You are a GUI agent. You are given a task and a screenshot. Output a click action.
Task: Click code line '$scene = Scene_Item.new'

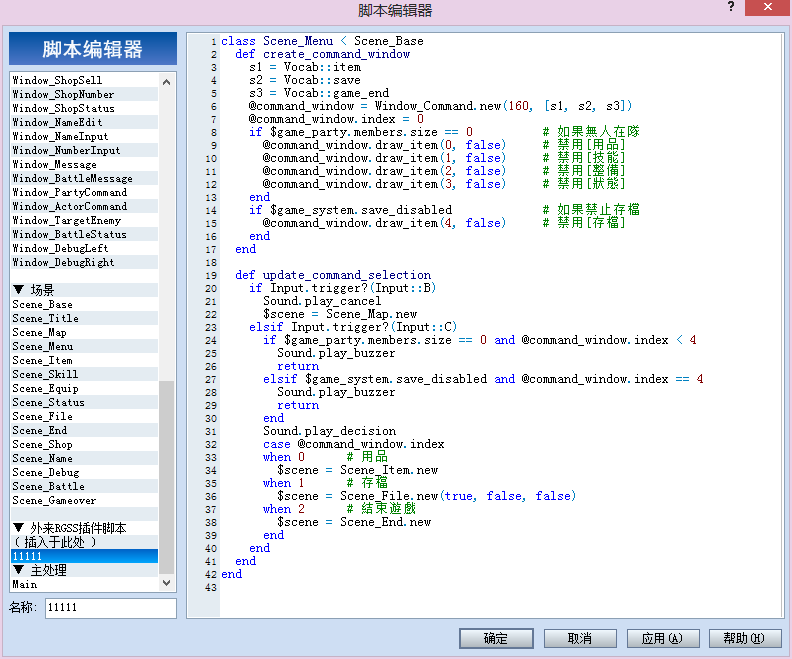point(358,470)
